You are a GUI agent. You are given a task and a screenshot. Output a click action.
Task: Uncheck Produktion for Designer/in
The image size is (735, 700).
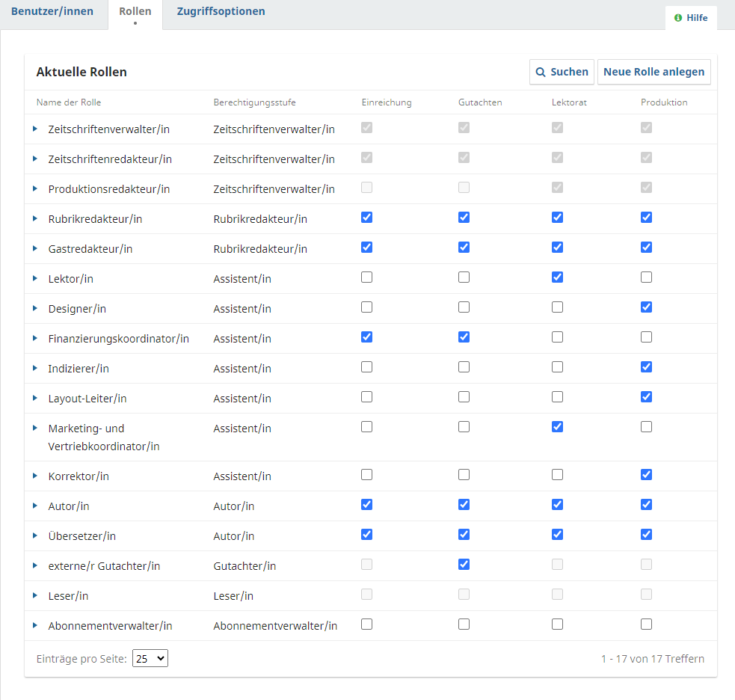tap(646, 307)
